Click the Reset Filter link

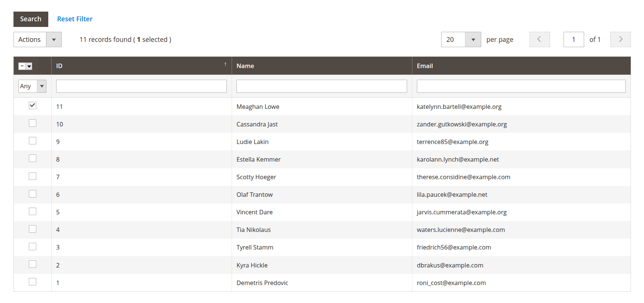[x=74, y=19]
